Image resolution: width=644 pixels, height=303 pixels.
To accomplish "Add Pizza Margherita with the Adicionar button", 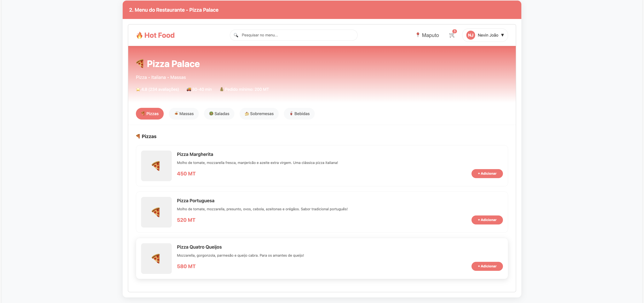I will [x=487, y=173].
